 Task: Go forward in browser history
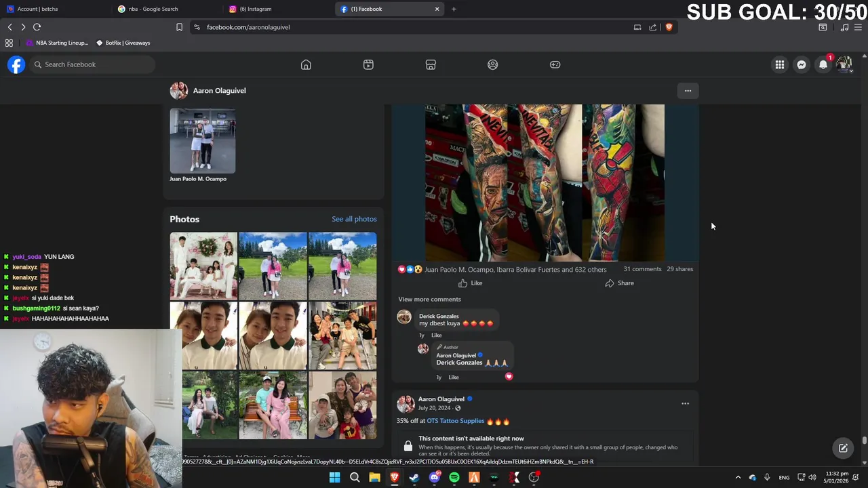pyautogui.click(x=23, y=27)
